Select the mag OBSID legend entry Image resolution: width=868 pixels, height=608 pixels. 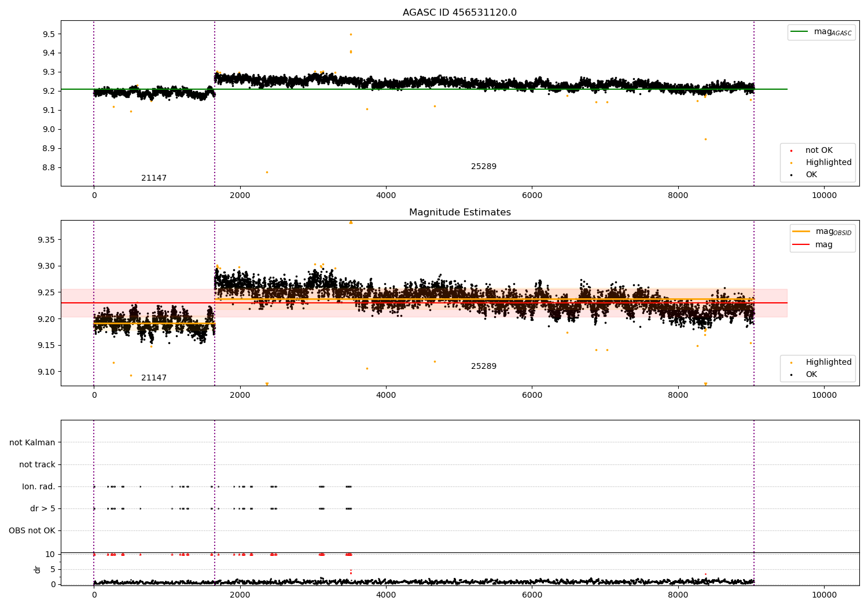coord(822,232)
